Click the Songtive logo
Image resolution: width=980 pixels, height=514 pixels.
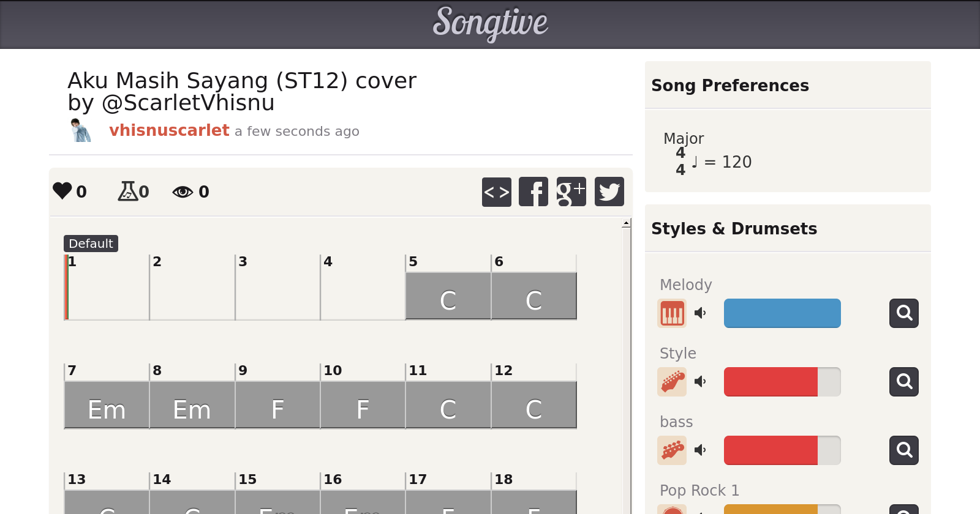tap(490, 23)
